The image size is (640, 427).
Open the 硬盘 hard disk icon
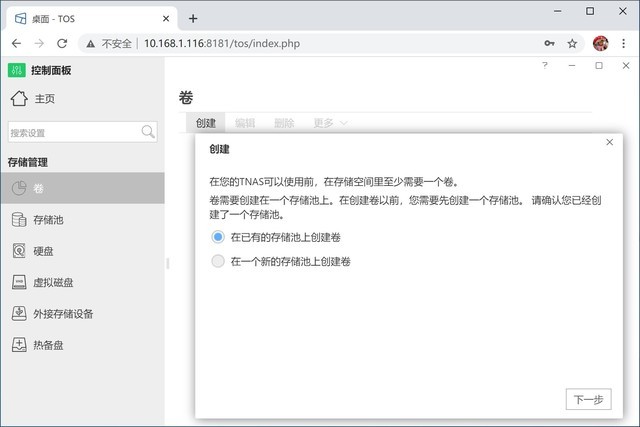click(19, 251)
